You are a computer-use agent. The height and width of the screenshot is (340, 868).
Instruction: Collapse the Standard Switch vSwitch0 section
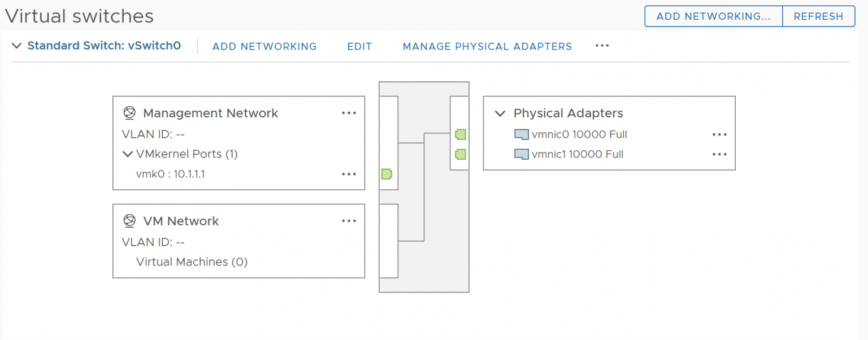[17, 46]
